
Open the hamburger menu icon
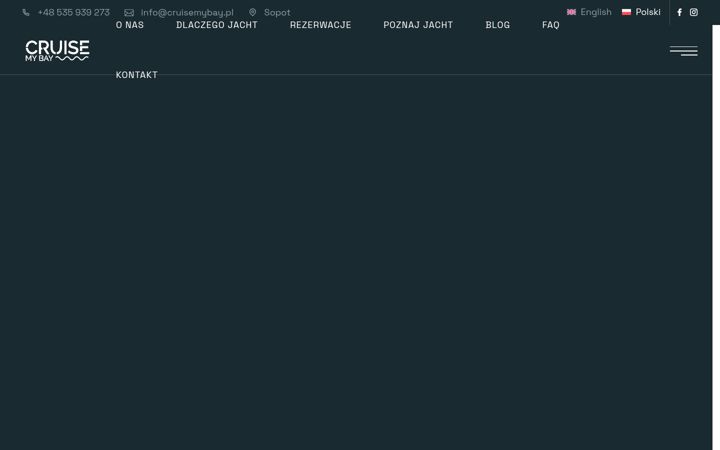point(683,51)
